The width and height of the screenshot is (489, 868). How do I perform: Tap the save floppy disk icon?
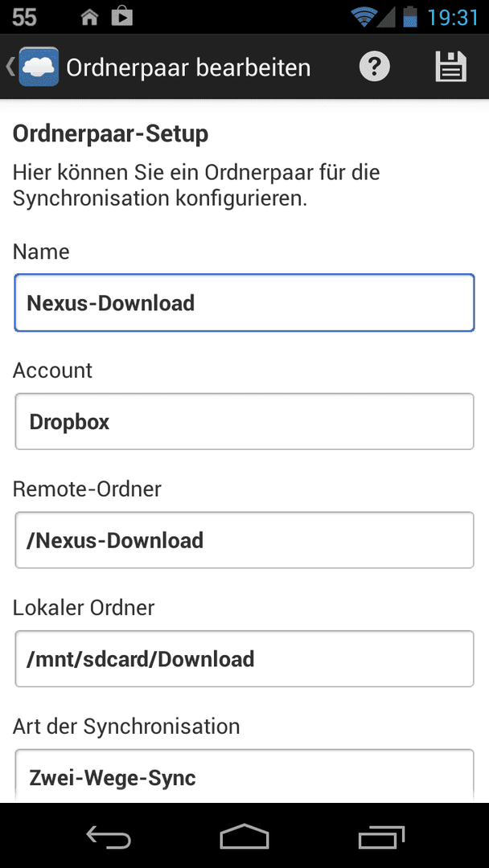(450, 67)
